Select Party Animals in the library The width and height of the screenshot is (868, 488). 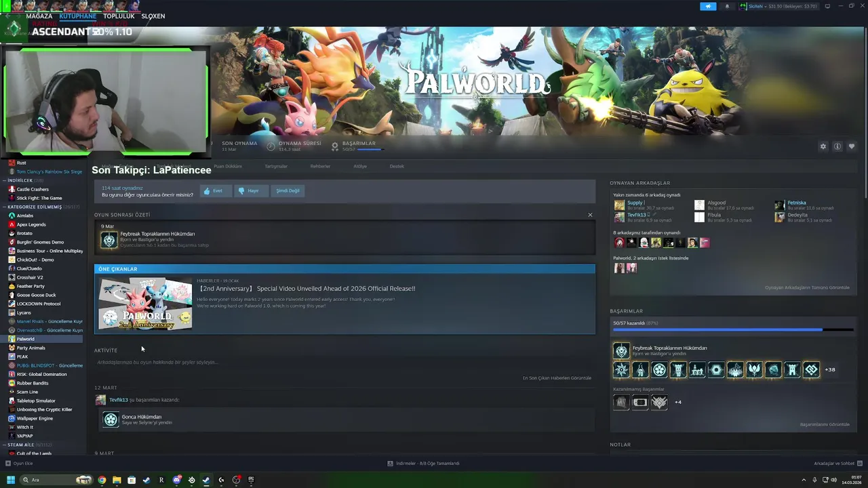(x=31, y=348)
